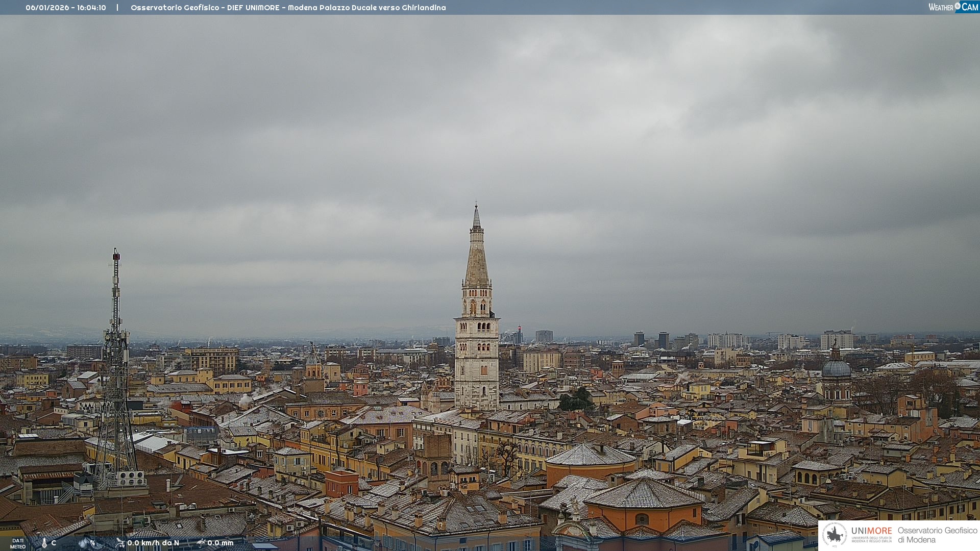980x551 pixels.
Task: Click the humidity water drops icon
Action: (83, 543)
